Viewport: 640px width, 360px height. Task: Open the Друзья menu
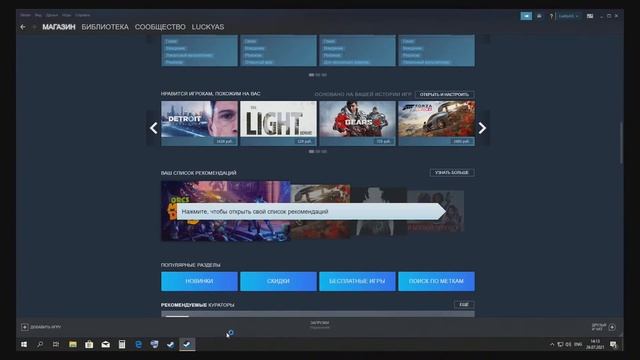click(52, 15)
